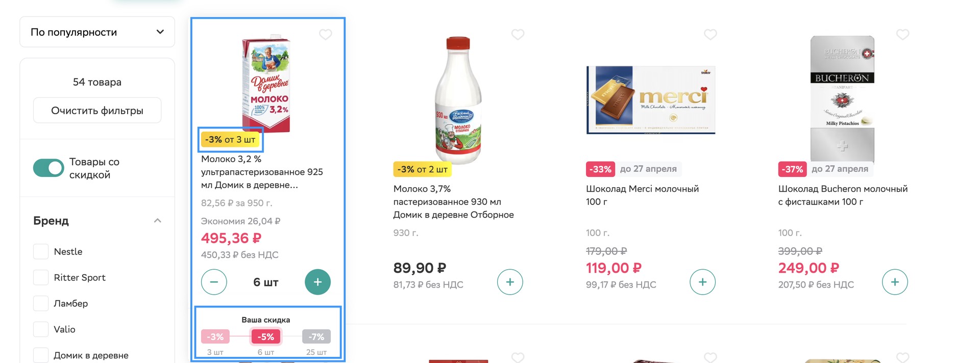Check the Ламбер brand filter

[41, 303]
